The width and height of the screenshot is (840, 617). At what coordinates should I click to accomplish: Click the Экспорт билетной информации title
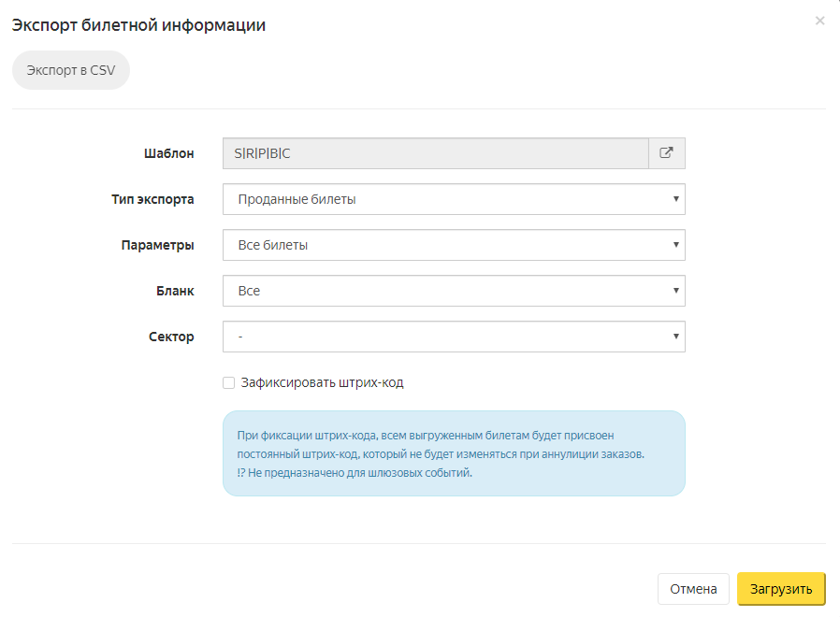(138, 26)
